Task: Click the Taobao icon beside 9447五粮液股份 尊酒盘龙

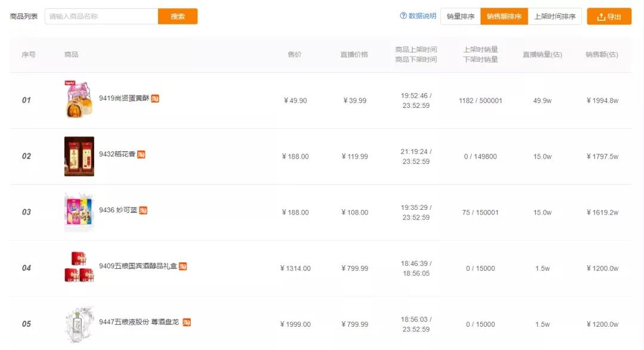Action: tap(187, 322)
